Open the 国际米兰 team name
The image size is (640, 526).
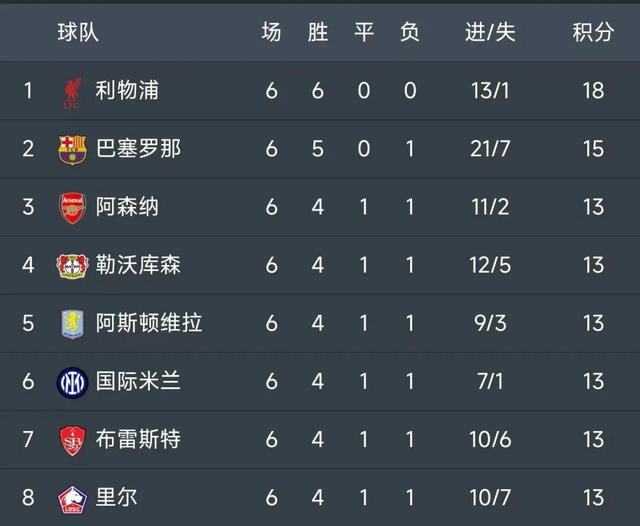coord(138,381)
